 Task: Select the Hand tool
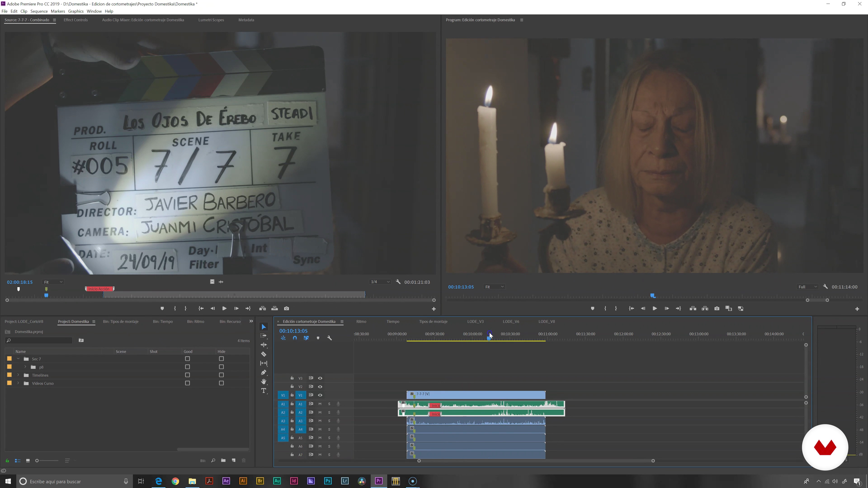(264, 381)
